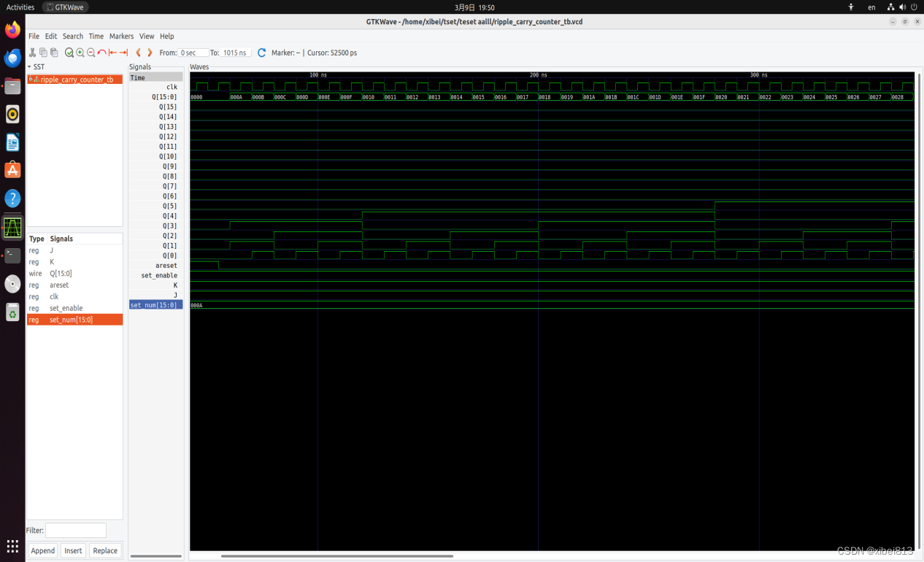Screen dimensions: 924x562
Task: Open the en input language indicator
Action: point(871,7)
